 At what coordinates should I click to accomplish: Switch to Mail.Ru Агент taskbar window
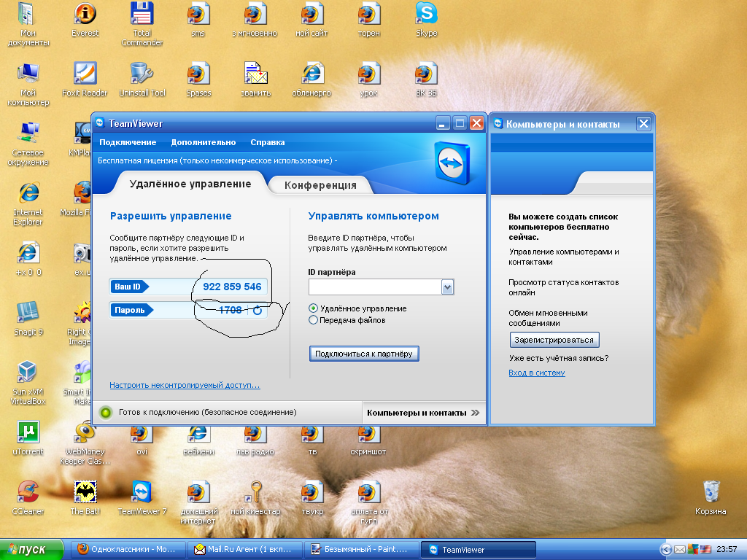[x=245, y=550]
